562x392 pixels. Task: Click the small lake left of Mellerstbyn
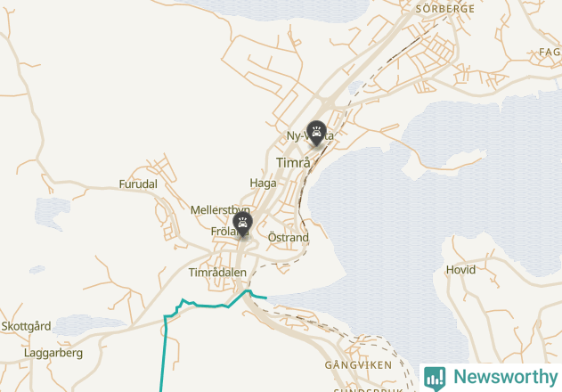coord(52,214)
